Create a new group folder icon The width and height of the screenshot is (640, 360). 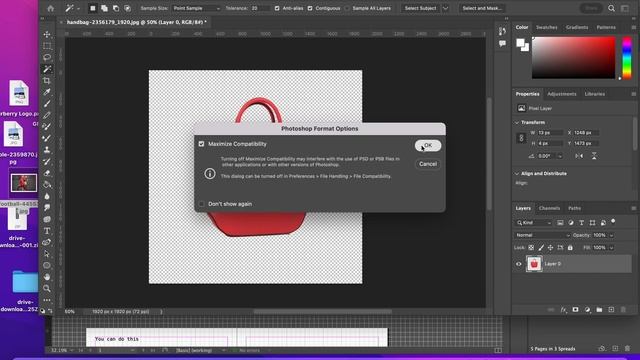pyautogui.click(x=599, y=310)
